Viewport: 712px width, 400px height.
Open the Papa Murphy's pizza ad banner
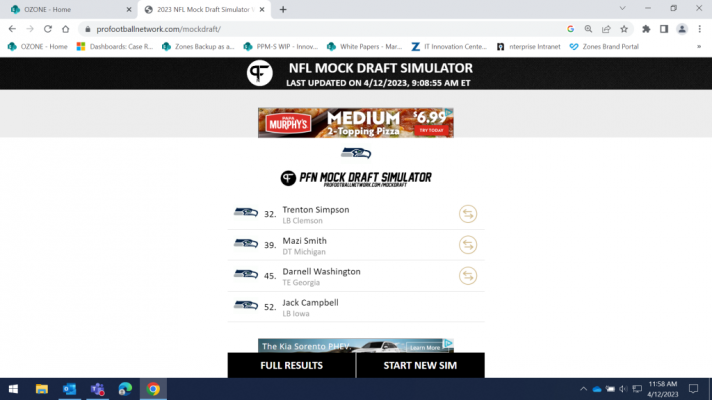click(x=356, y=123)
